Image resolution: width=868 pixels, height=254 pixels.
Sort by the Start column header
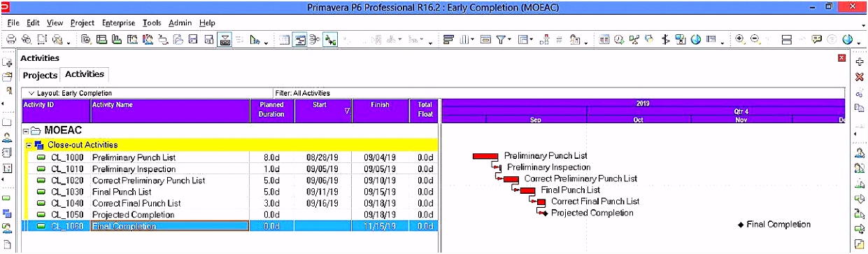coord(324,110)
